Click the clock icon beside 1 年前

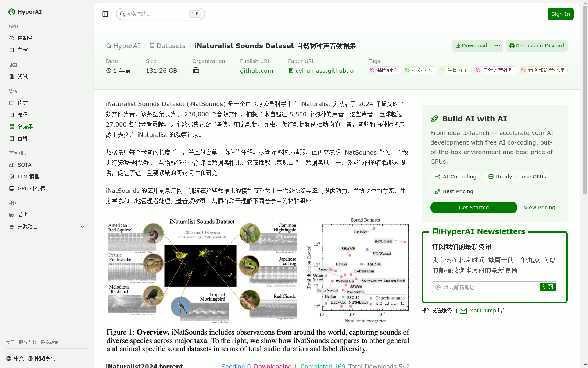[109, 71]
